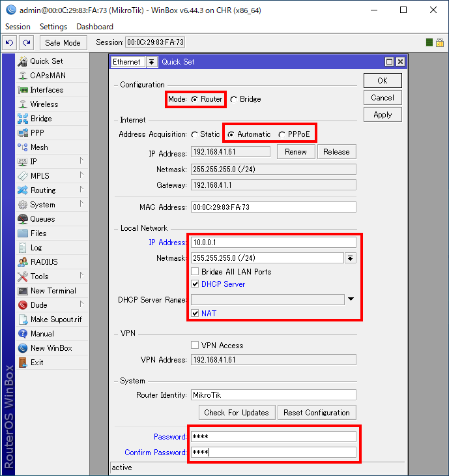Click the Interfaces card icon

23,90
